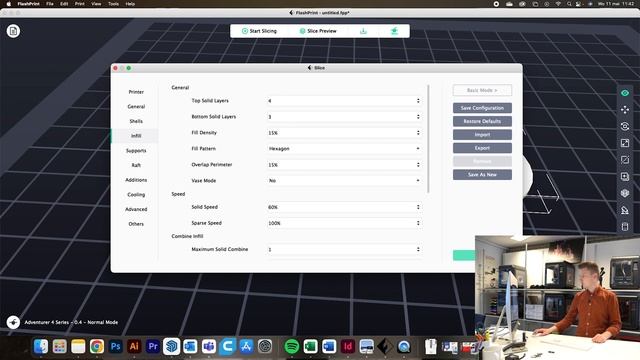Open Slice Preview from the top toolbar

coord(318,31)
